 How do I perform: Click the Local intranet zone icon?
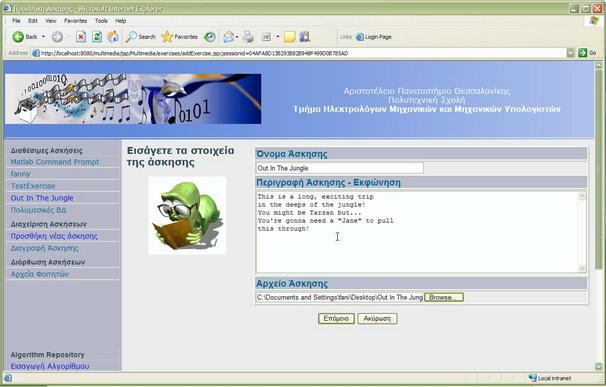click(533, 378)
